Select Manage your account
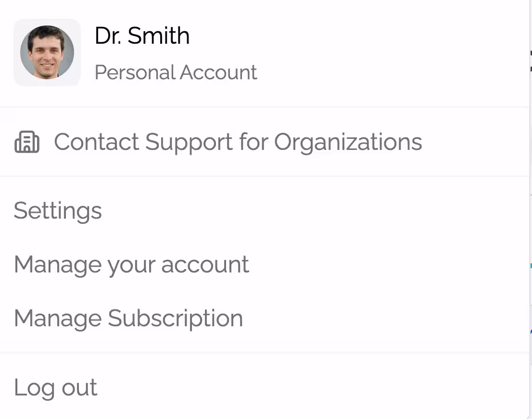The width and height of the screenshot is (532, 419). (131, 264)
